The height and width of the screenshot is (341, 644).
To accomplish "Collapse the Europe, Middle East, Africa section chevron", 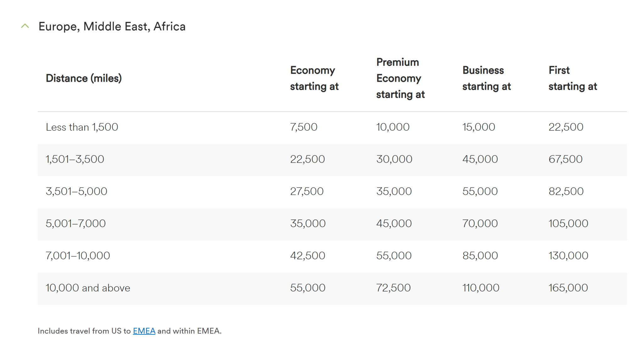I will 25,26.
